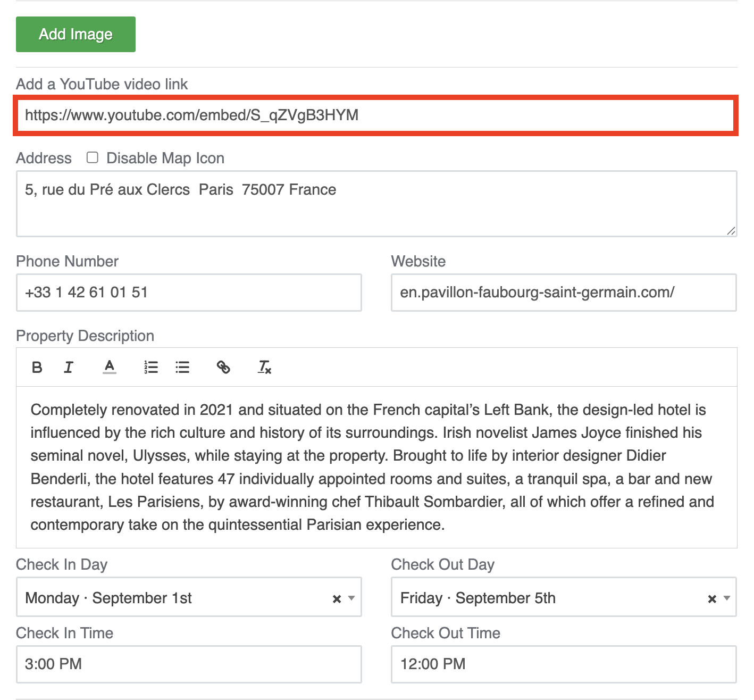Click the Property Description label
Screen dimensions: 754x700
pyautogui.click(x=85, y=336)
